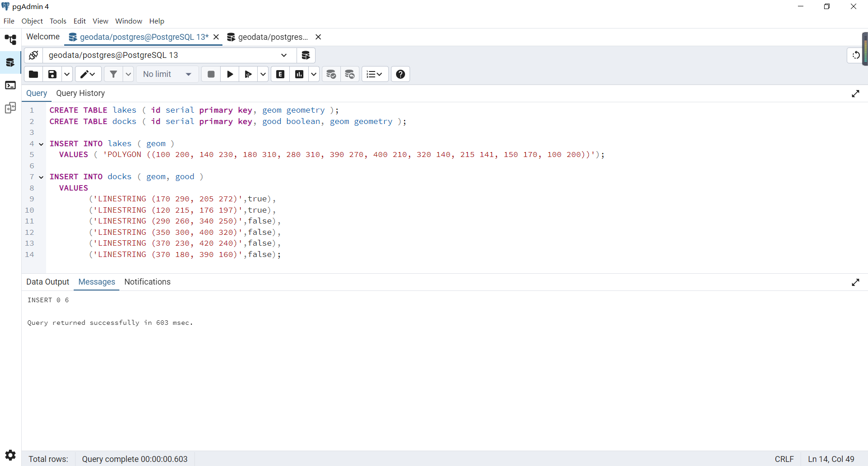Viewport: 868px width, 466px height.
Task: Stop the running query
Action: tap(211, 74)
